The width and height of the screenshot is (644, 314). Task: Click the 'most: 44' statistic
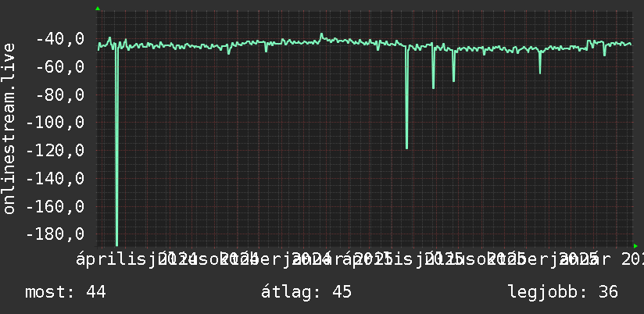66,292
